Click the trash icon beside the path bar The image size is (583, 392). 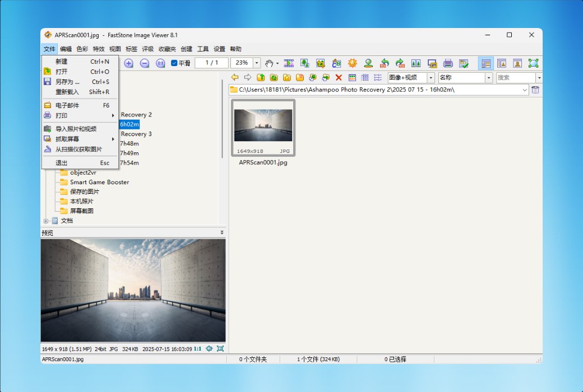pos(535,90)
